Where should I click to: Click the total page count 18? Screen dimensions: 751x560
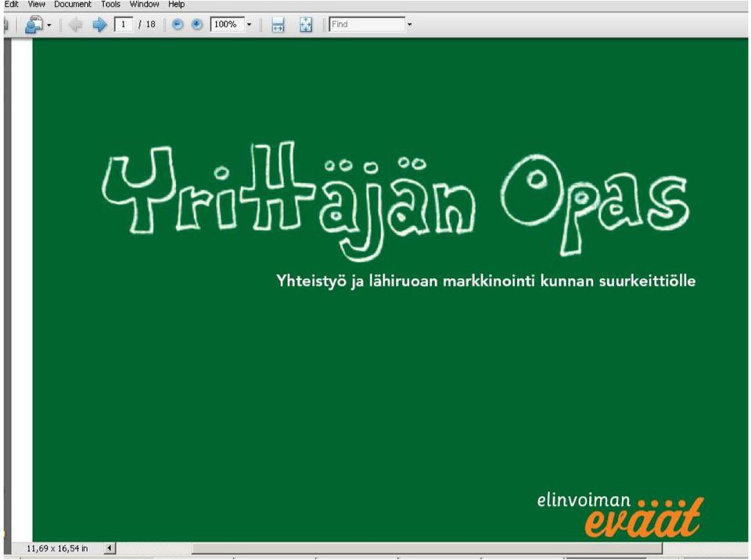coord(150,24)
